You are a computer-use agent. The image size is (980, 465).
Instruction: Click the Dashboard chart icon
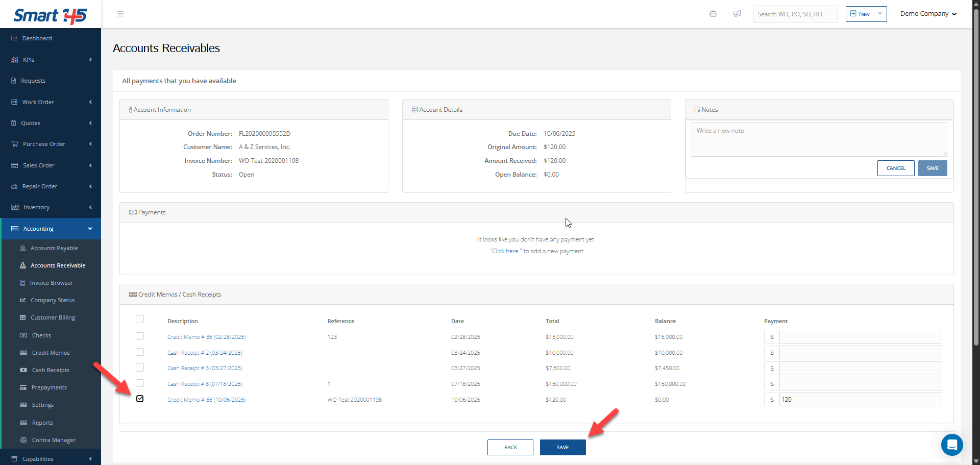(x=14, y=38)
